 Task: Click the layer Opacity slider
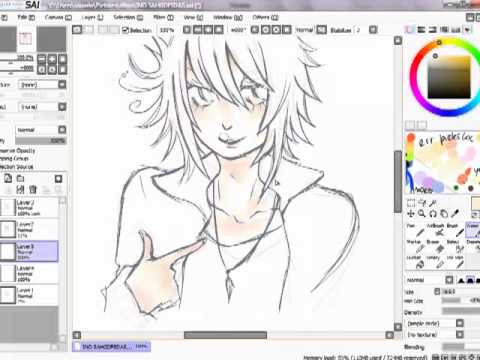coord(41,141)
